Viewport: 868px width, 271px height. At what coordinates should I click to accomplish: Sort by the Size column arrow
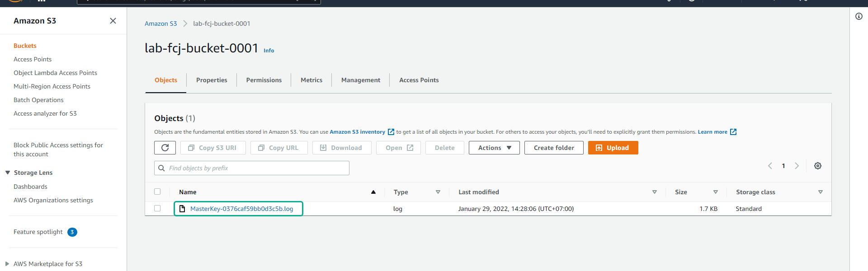click(x=716, y=192)
